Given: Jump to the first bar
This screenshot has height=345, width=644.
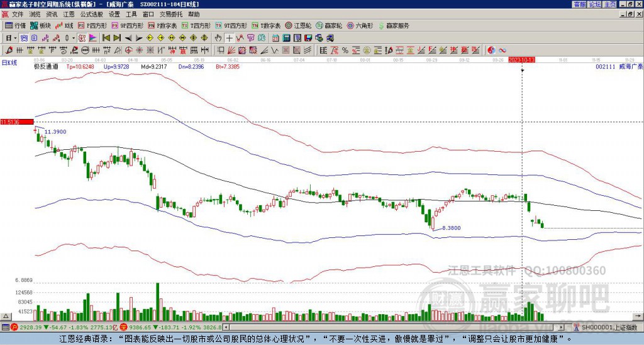Looking at the screenshot, I should 106,38.
